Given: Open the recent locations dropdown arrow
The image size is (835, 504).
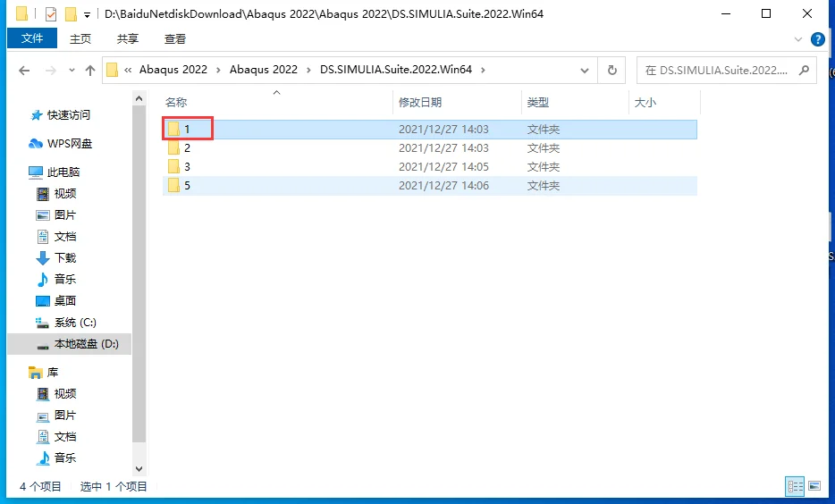Looking at the screenshot, I should click(x=72, y=71).
